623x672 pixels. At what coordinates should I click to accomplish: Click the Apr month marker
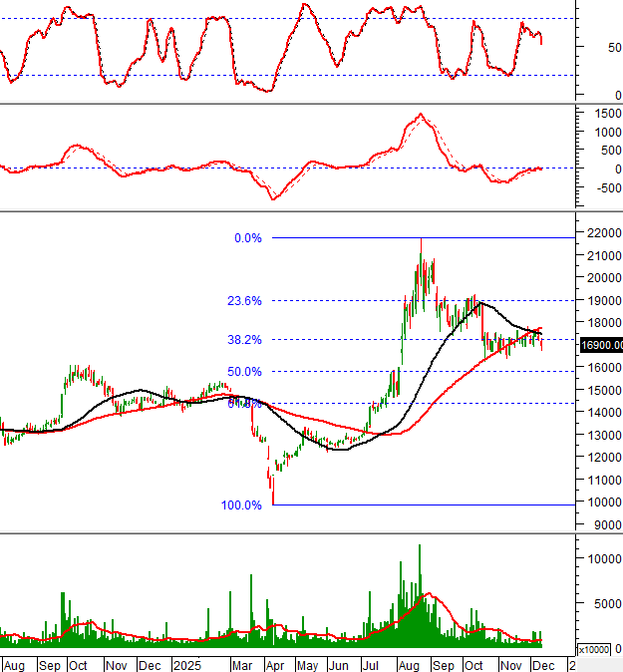pyautogui.click(x=274, y=664)
